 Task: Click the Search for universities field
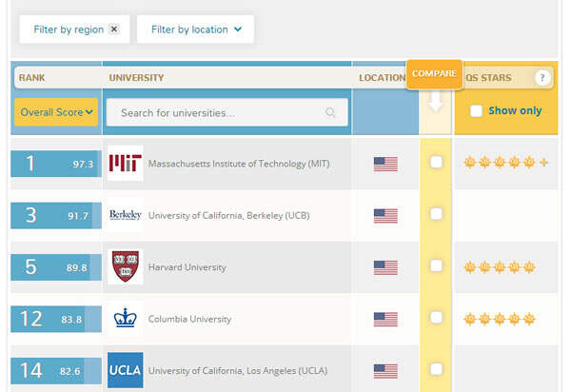(226, 112)
